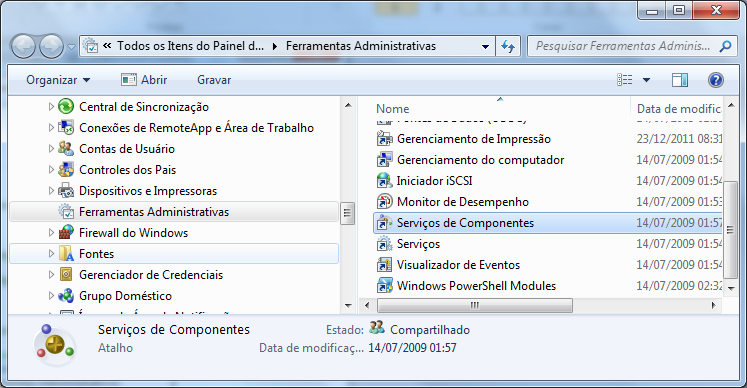
Task: Click the file list horizontal scrollbar thumb
Action: pos(475,305)
